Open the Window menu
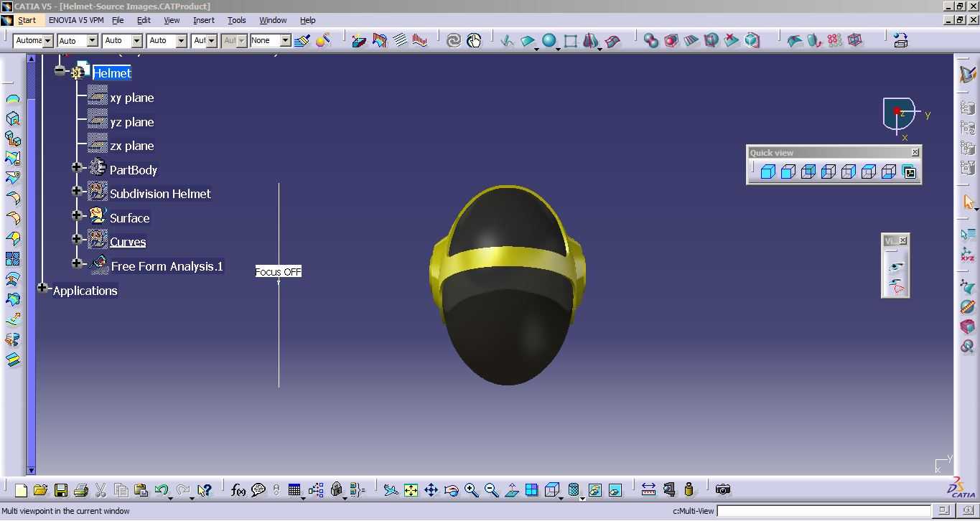This screenshot has height=521, width=980. (x=273, y=20)
